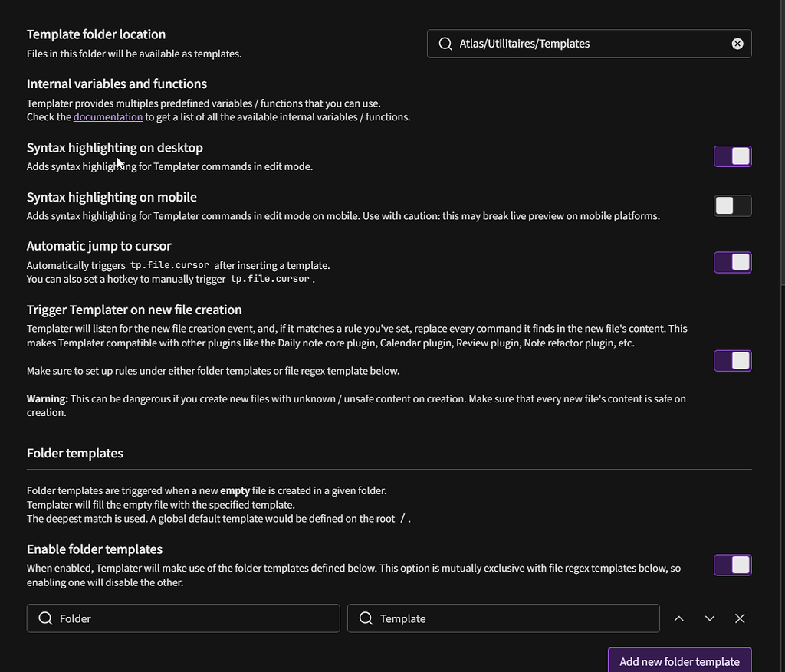This screenshot has width=785, height=672.
Task: Disable the Enable folder templates switch
Action: 732,565
